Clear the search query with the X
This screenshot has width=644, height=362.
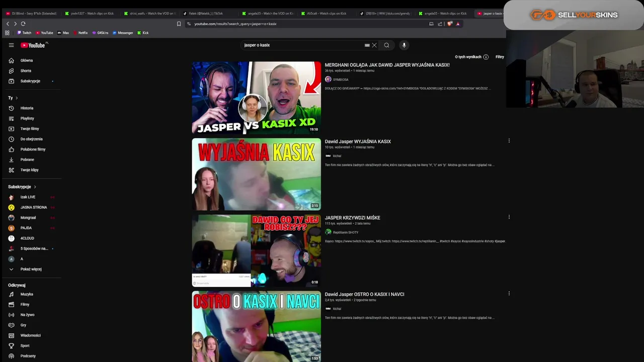pos(374,45)
